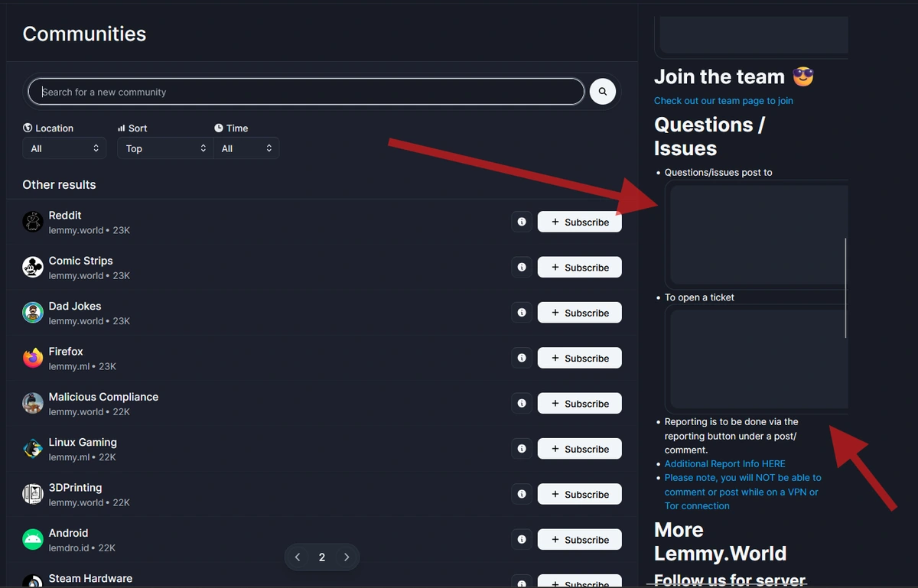The width and height of the screenshot is (918, 588).
Task: Open info for Firefox community
Action: pos(522,358)
